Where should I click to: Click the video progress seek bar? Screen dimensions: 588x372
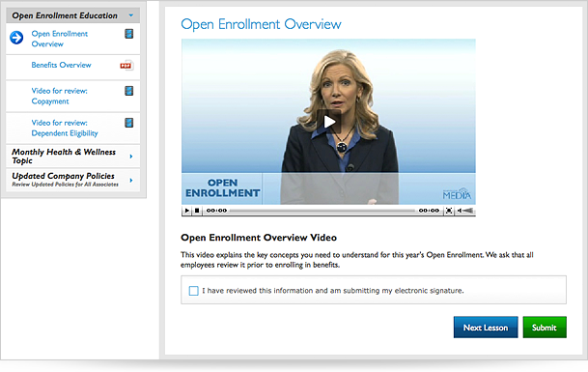[322, 211]
